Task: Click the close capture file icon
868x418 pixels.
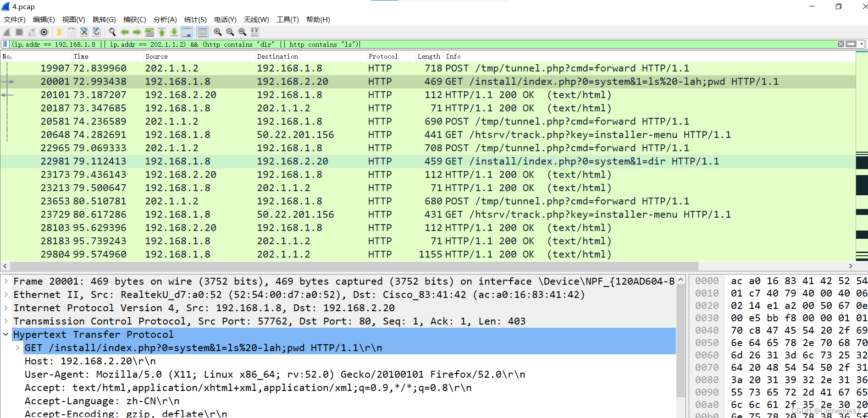Action: coord(84,32)
